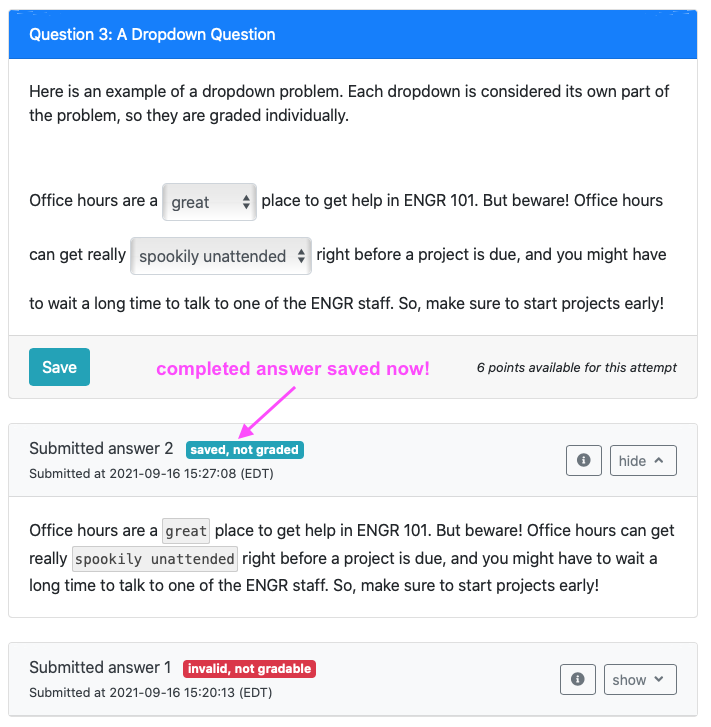Click the "invalid, not gradable" badge
Screen dimensions: 711x727
point(250,669)
